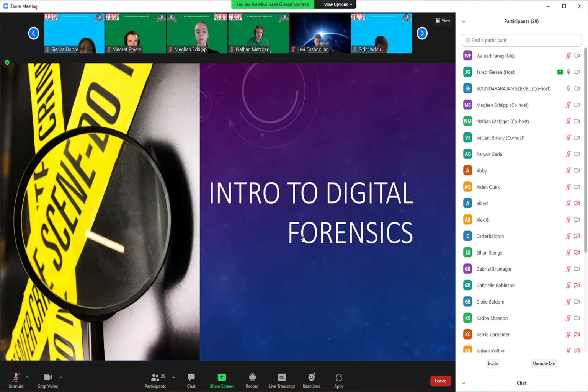Click the shared slide Intro to Digital Forensics
Screen dimensions: 588x392
click(x=228, y=212)
